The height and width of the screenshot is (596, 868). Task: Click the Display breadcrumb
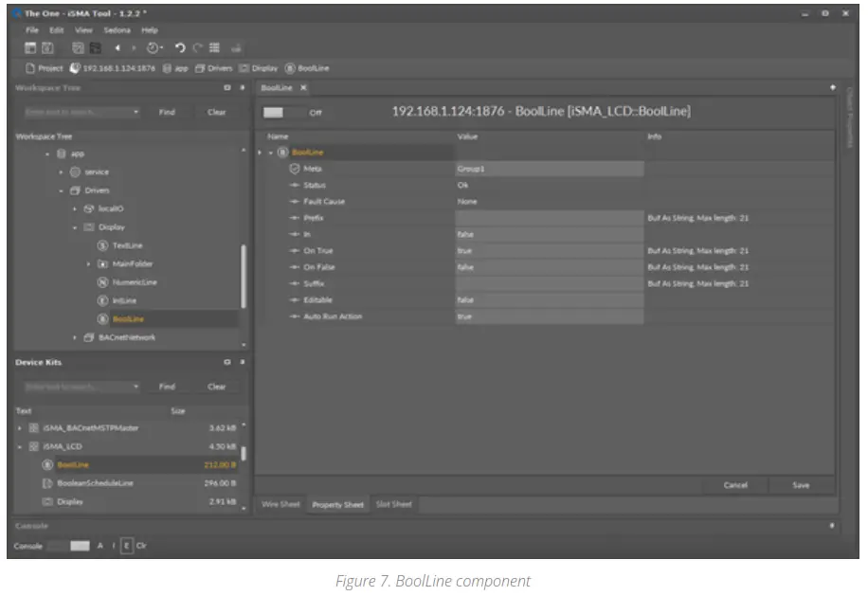click(259, 68)
